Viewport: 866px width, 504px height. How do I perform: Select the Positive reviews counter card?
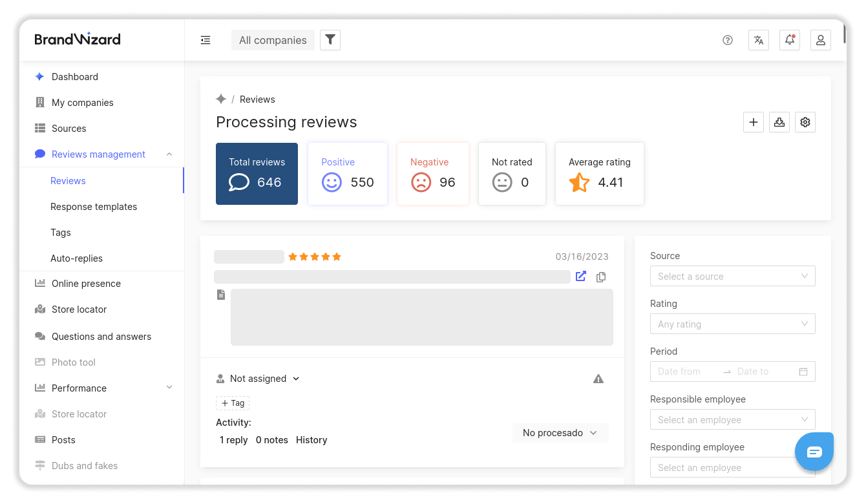[347, 173]
